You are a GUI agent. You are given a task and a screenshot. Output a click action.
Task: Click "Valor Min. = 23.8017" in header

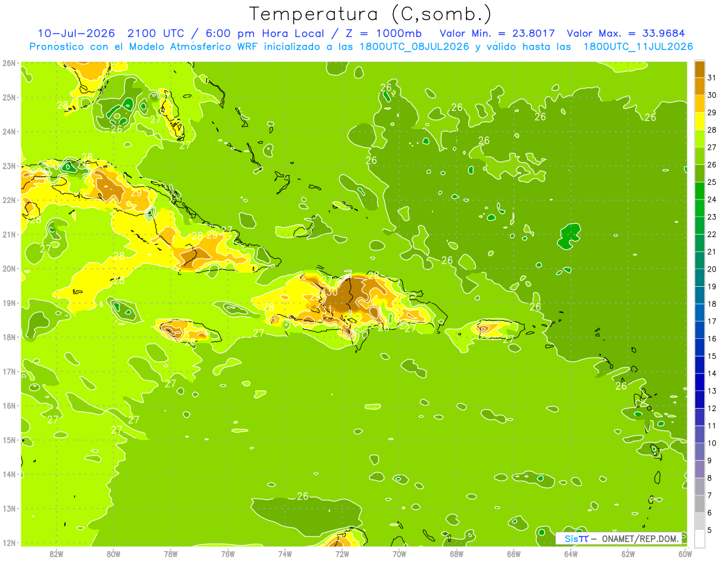tap(497, 33)
